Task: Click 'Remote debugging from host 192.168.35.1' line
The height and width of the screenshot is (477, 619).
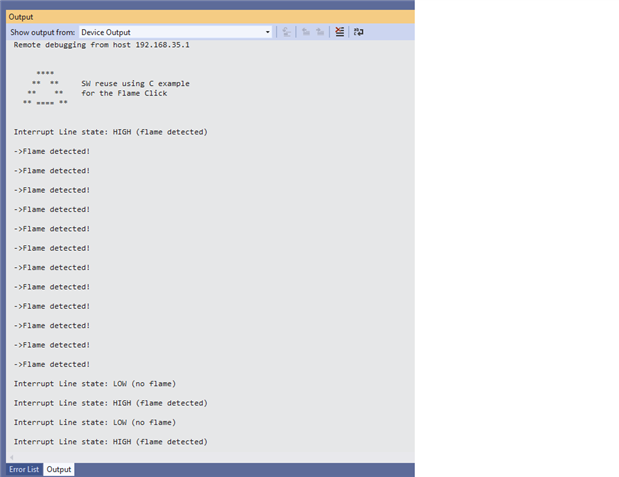Action: (x=101, y=45)
